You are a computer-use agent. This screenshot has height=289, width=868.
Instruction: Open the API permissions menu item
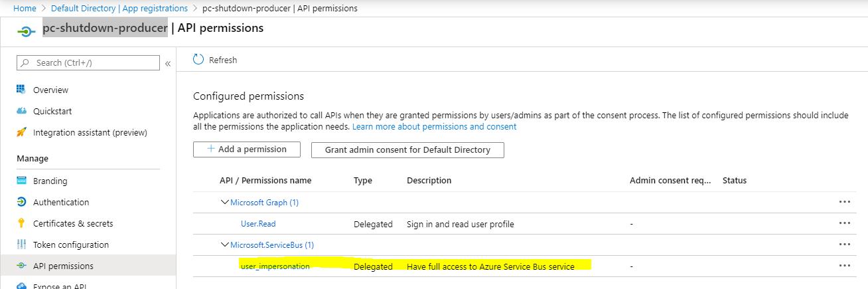pyautogui.click(x=63, y=266)
